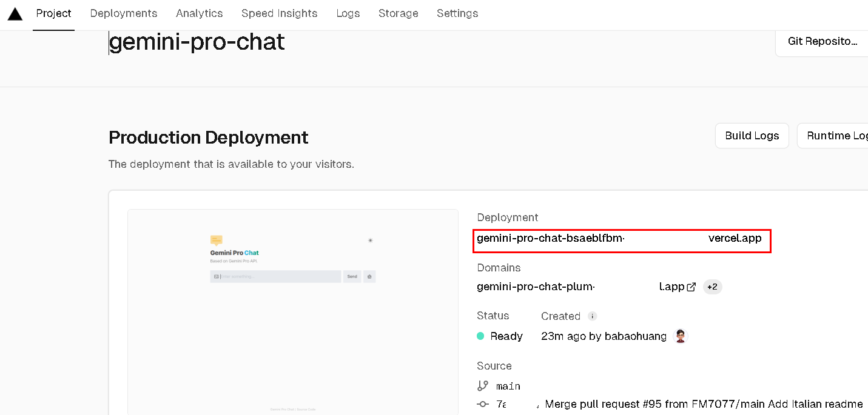Image resolution: width=868 pixels, height=415 pixels.
Task: Open the Project tab
Action: point(53,13)
